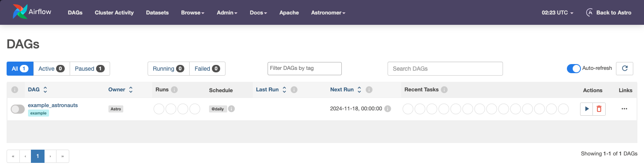Viewport: 644px width, 167px height.
Task: Show only Paused DAGs
Action: click(89, 69)
